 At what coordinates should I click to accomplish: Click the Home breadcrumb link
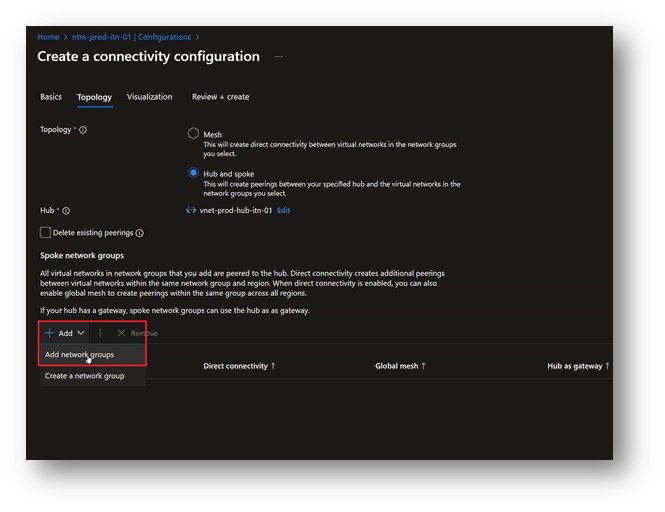tap(48, 37)
